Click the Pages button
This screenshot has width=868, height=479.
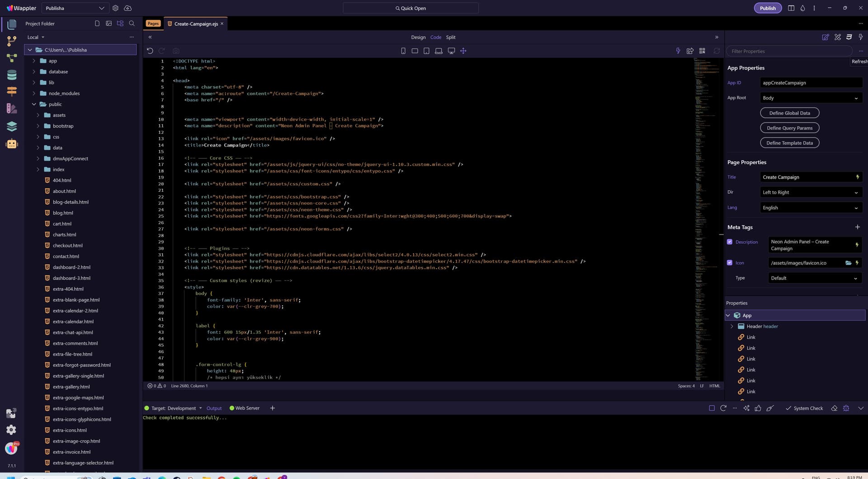click(153, 24)
